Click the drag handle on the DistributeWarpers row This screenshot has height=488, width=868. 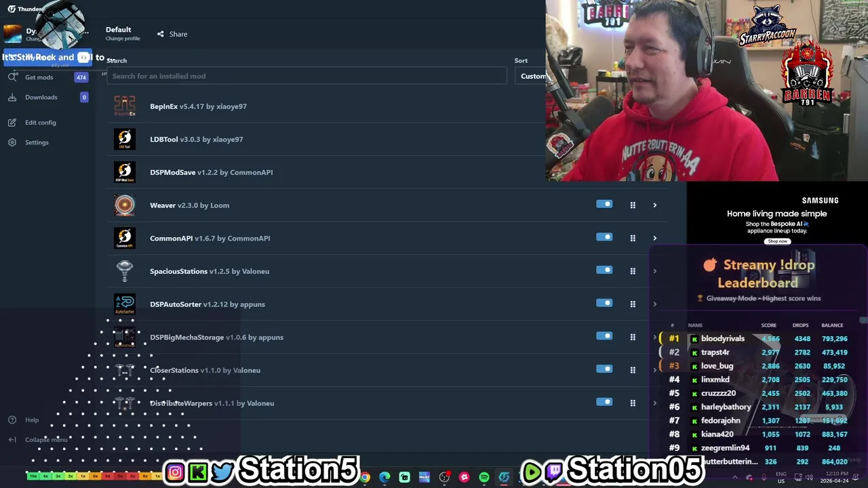(633, 403)
